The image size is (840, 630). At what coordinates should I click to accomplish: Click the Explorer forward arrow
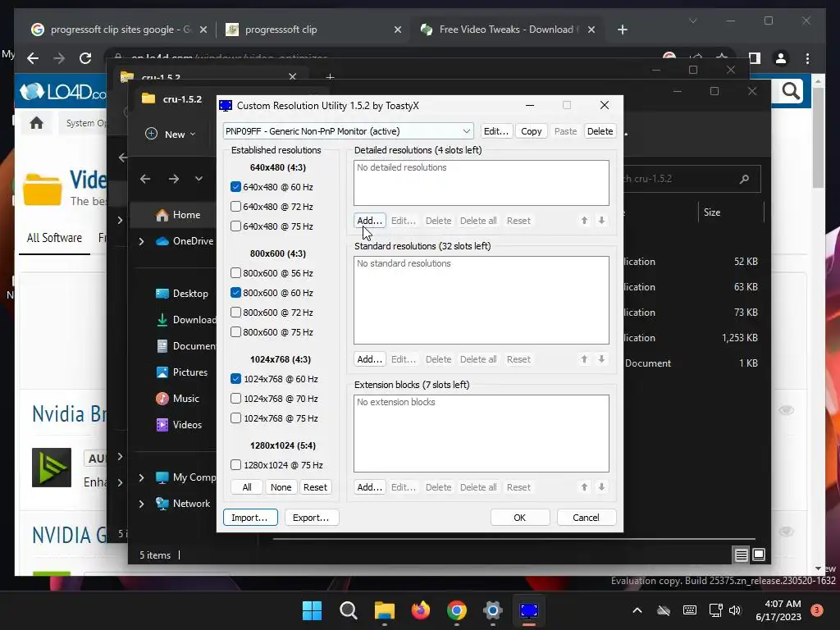(174, 178)
